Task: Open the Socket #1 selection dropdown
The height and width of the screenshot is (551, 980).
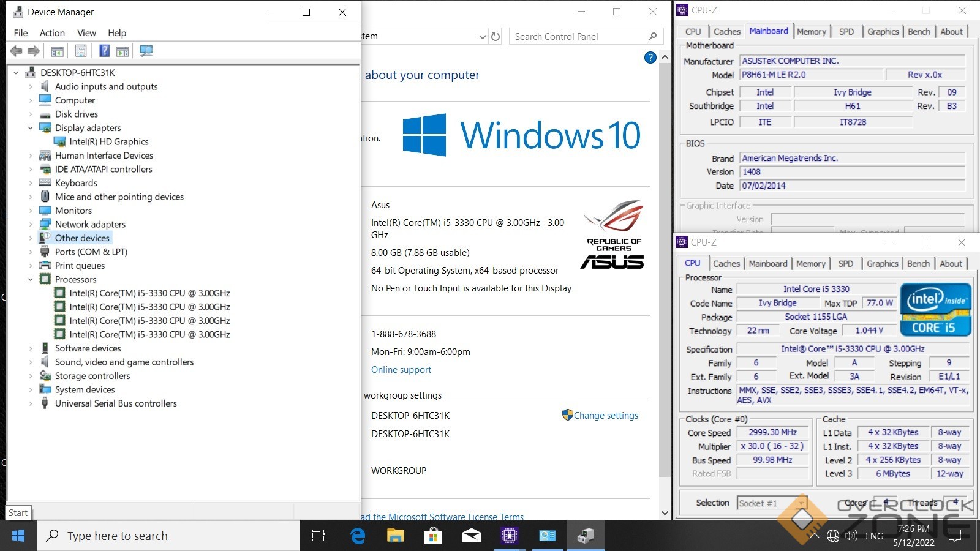Action: [x=801, y=503]
